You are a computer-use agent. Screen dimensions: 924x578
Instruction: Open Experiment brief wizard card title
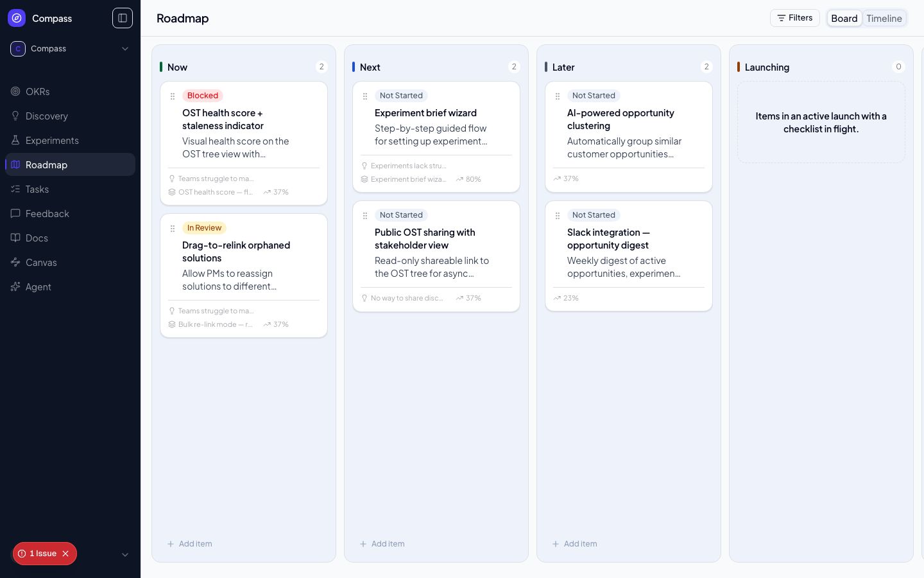click(x=425, y=113)
